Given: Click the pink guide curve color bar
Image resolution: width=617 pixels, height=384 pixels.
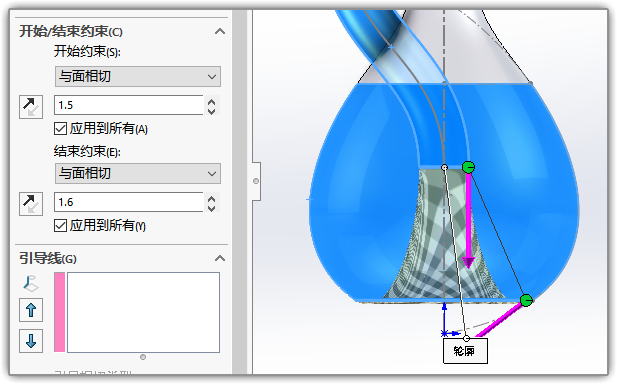Looking at the screenshot, I should [x=59, y=312].
